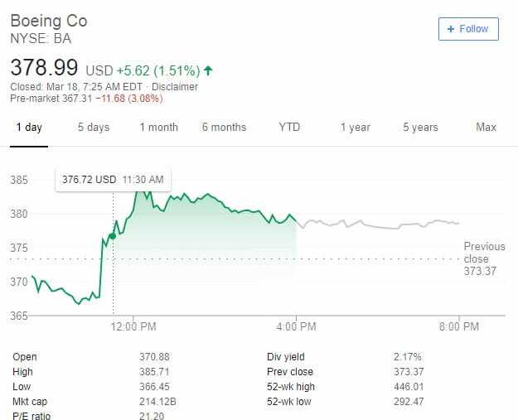Click the Previous close 373.37 label
Image resolution: width=518 pixels, height=420 pixels.
click(x=484, y=258)
